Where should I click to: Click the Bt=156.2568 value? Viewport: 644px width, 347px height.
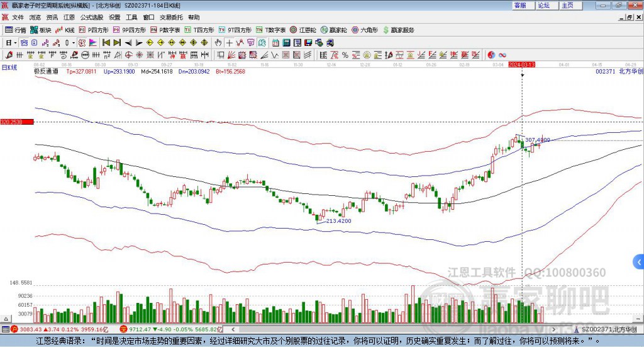click(x=230, y=72)
